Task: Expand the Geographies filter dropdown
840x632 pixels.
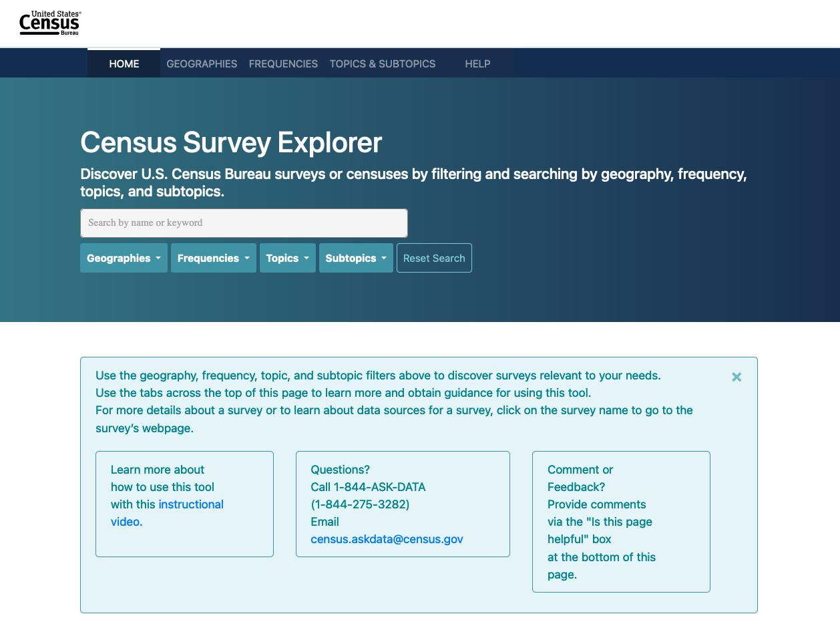Action: click(x=124, y=259)
